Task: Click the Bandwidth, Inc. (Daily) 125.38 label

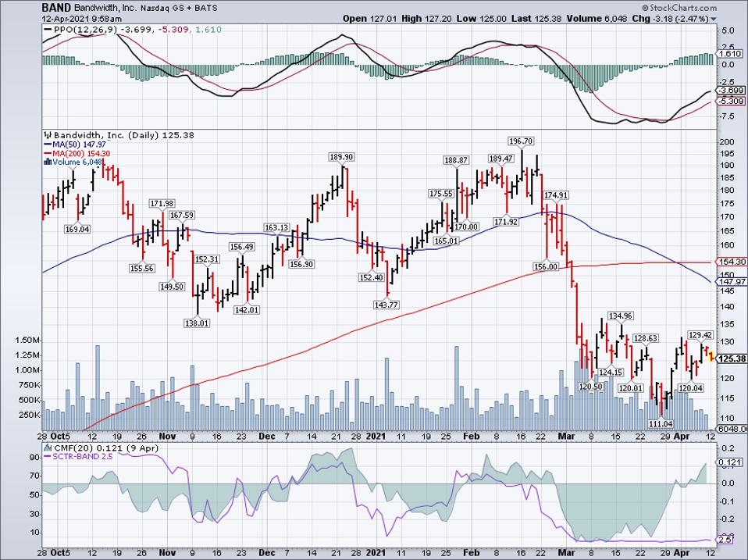Action: [x=119, y=135]
